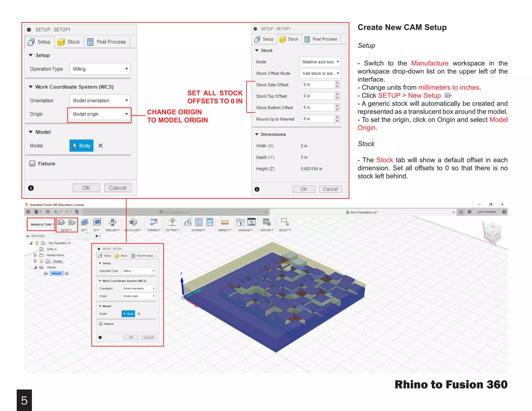Open the Orientation dropdown in enlarged dialog
Image resolution: width=532 pixels, height=411 pixels.
click(100, 101)
